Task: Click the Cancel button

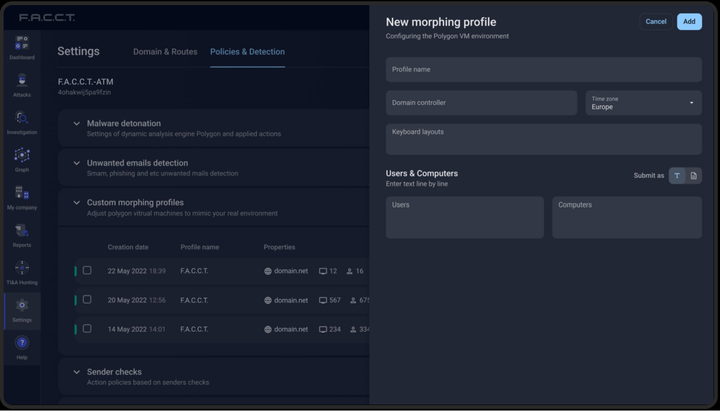Action: (656, 21)
